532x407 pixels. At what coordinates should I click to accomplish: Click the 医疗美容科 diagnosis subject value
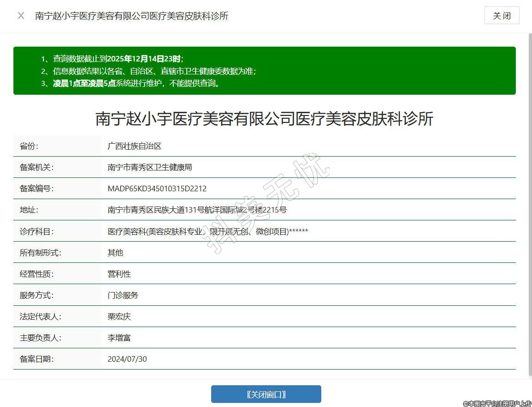point(208,231)
